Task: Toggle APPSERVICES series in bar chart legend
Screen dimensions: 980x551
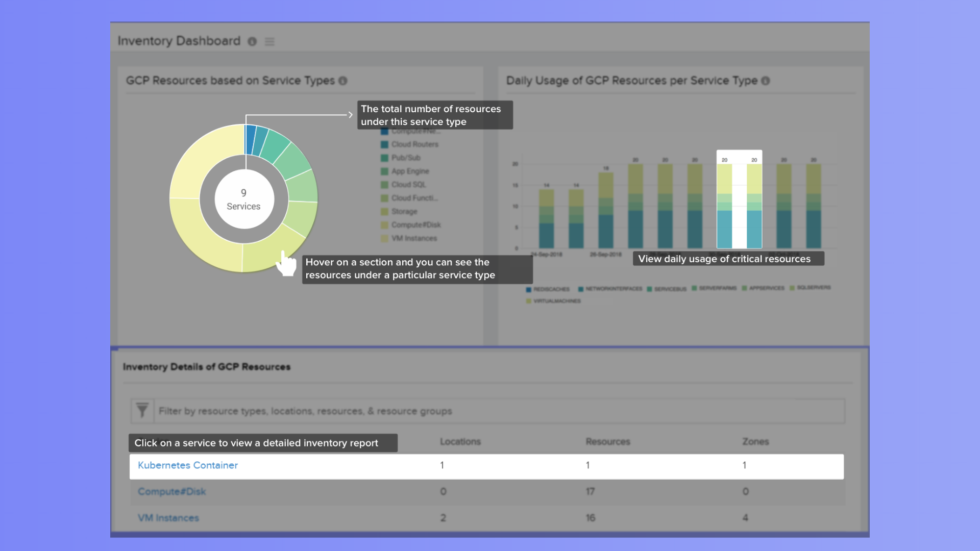Action: pos(763,288)
